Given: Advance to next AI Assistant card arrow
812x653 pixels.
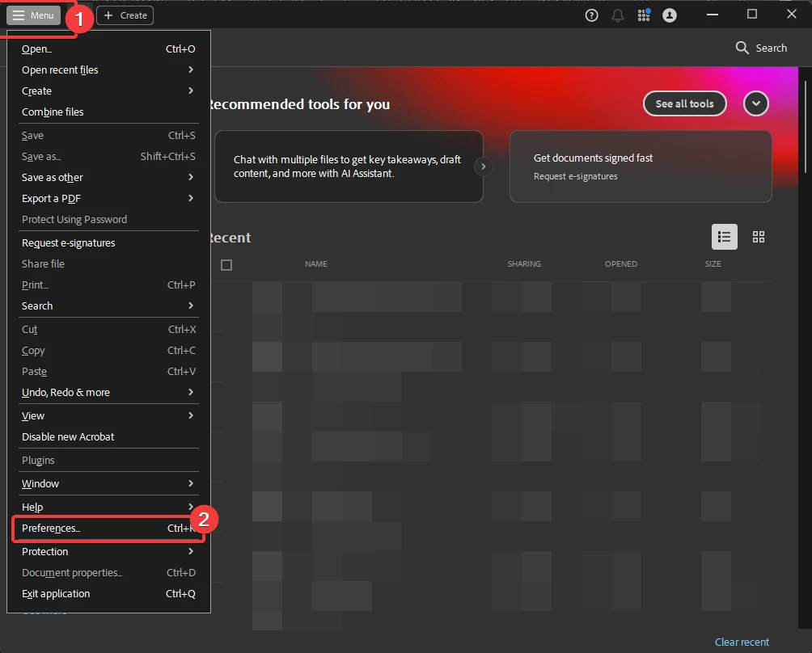Looking at the screenshot, I should (483, 166).
